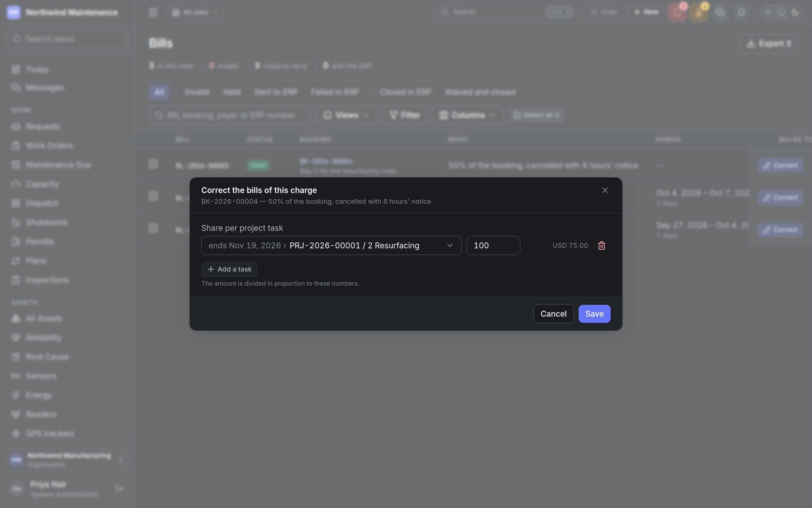Open Inspections in the sidebar
Viewport: 812px width, 508px height.
tap(67, 280)
